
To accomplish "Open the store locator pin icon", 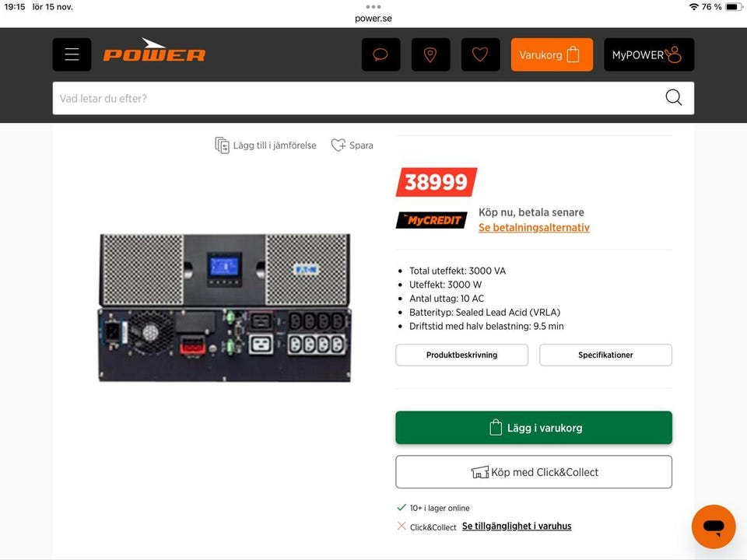I will click(430, 54).
